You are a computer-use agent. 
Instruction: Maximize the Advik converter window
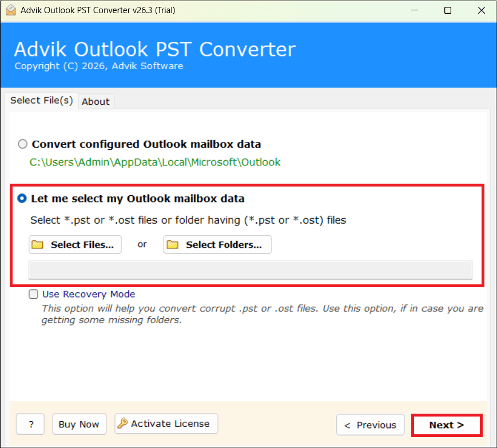448,10
